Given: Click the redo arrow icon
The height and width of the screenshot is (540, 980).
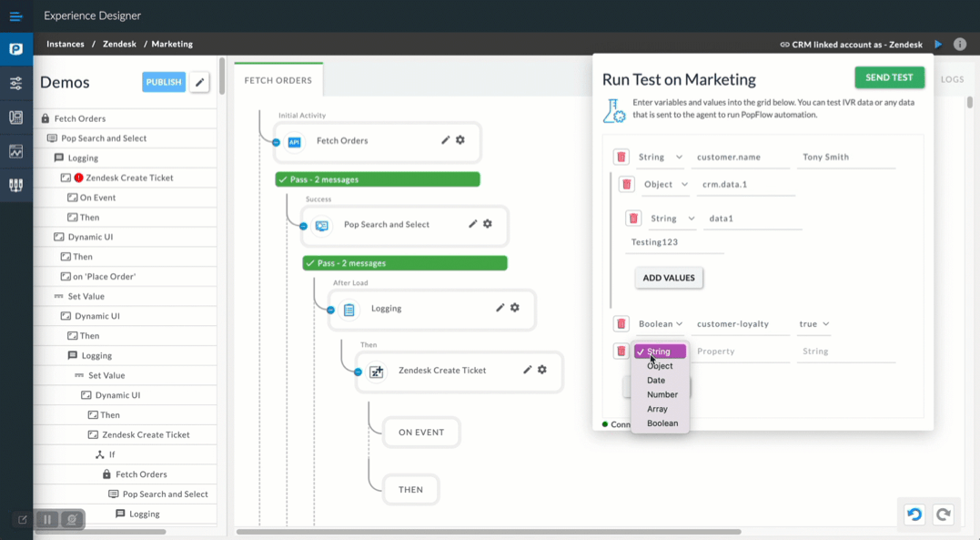Looking at the screenshot, I should point(944,515).
